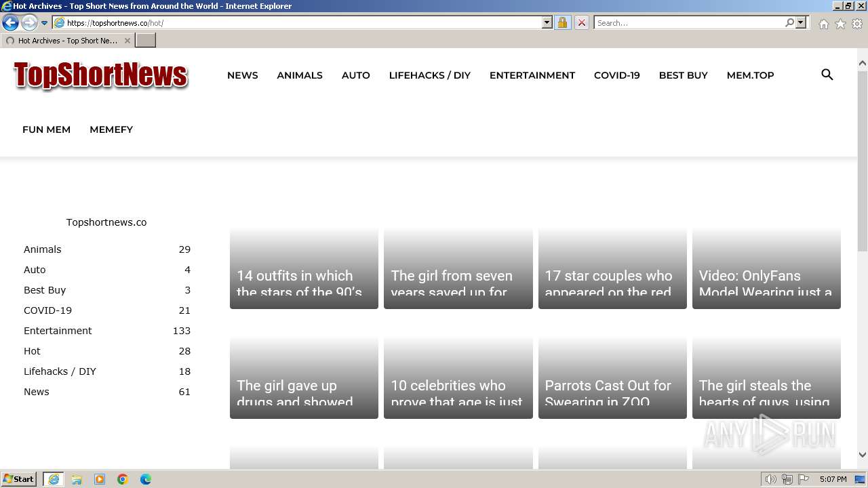
Task: Click the page scrollbar up arrow
Action: tap(863, 63)
